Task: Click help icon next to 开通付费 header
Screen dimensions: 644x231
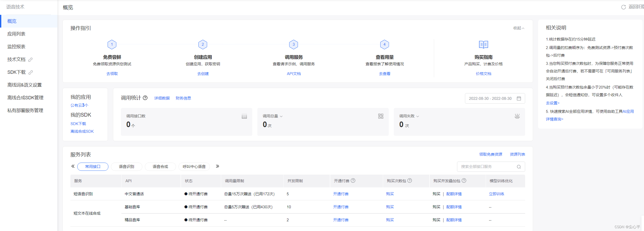Action: [x=353, y=180]
